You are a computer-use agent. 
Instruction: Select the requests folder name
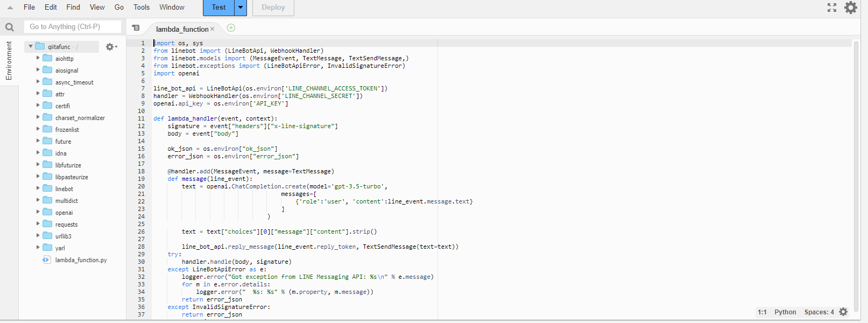pos(66,224)
